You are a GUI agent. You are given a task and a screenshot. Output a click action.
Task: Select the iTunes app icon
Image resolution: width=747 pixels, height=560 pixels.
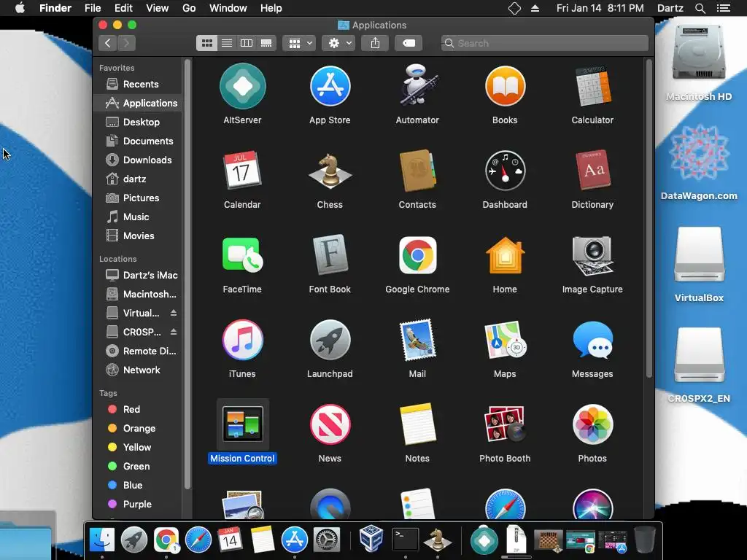click(x=242, y=340)
